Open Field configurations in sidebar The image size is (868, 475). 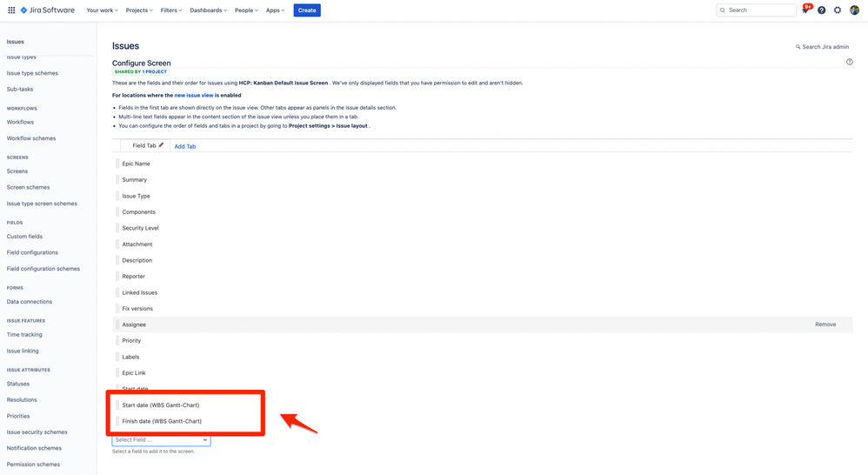(32, 252)
